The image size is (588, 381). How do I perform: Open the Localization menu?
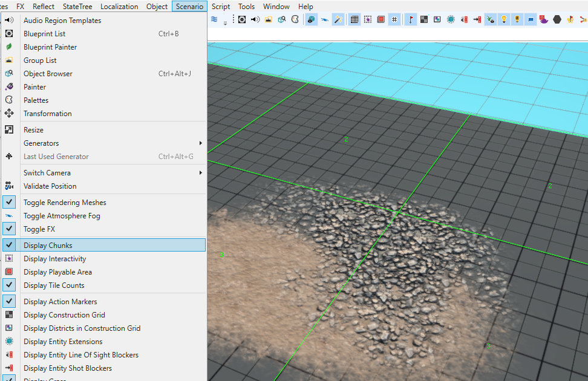click(x=119, y=7)
